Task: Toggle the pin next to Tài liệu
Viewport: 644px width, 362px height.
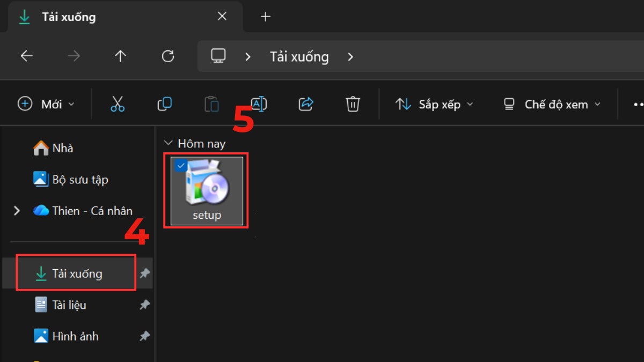Action: 144,305
